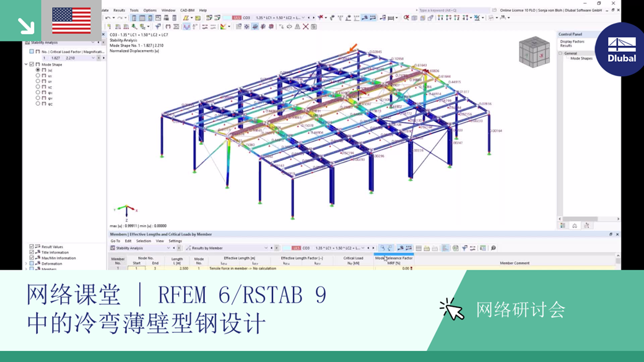Click the warning triangle icon in second toolbar row
This screenshot has height=362, width=644.
click(x=297, y=27)
